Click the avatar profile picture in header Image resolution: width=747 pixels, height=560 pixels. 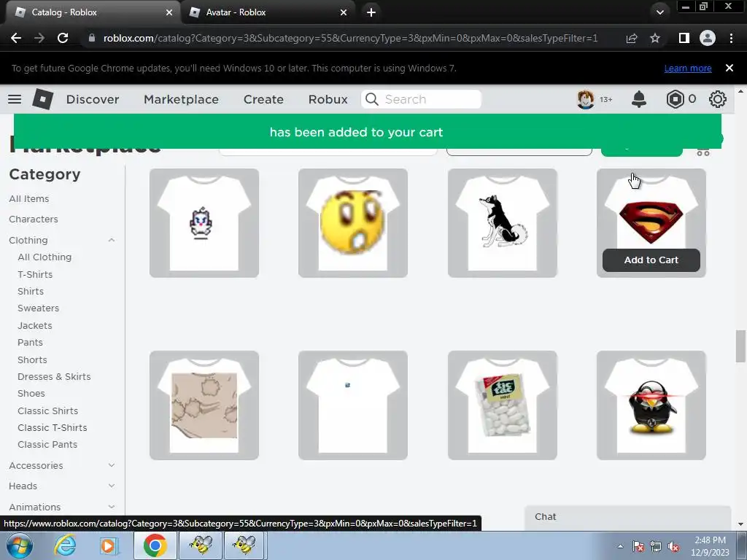tap(586, 99)
